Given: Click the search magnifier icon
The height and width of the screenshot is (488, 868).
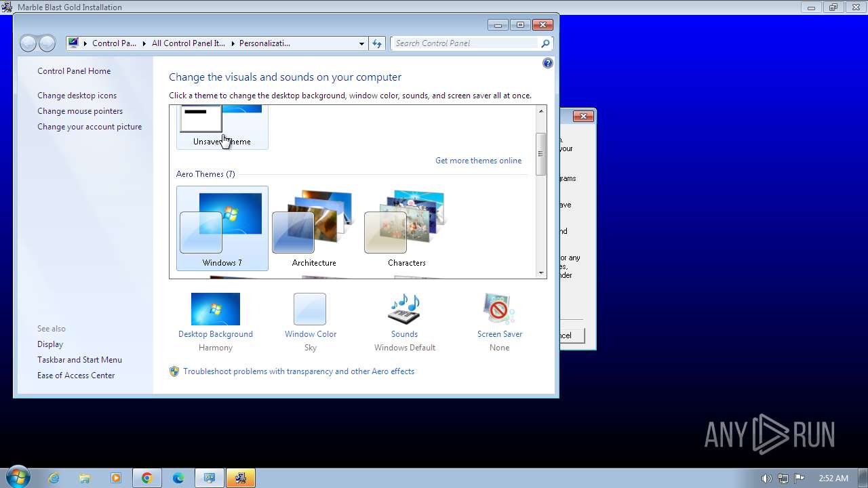Looking at the screenshot, I should pos(545,43).
